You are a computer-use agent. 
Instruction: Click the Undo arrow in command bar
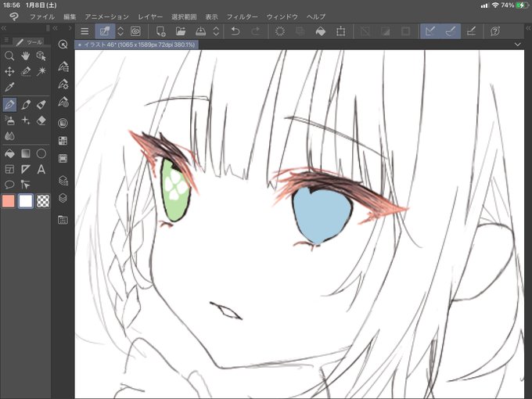(x=235, y=31)
